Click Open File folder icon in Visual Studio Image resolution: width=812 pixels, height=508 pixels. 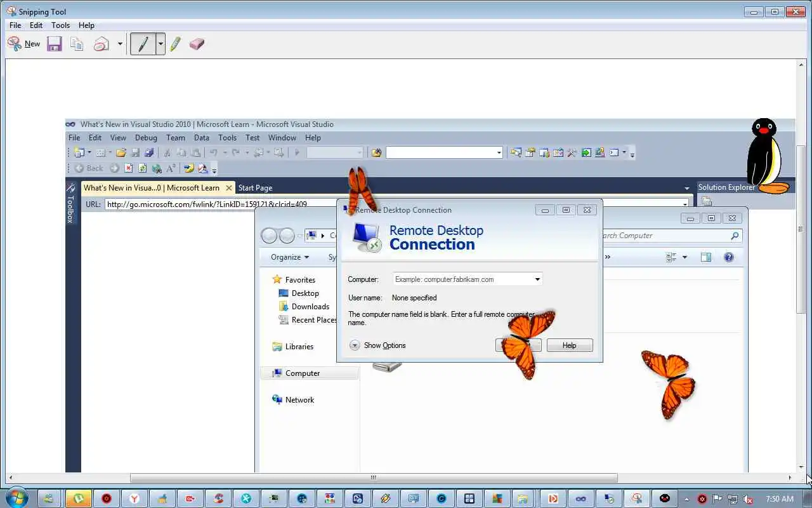[121, 152]
